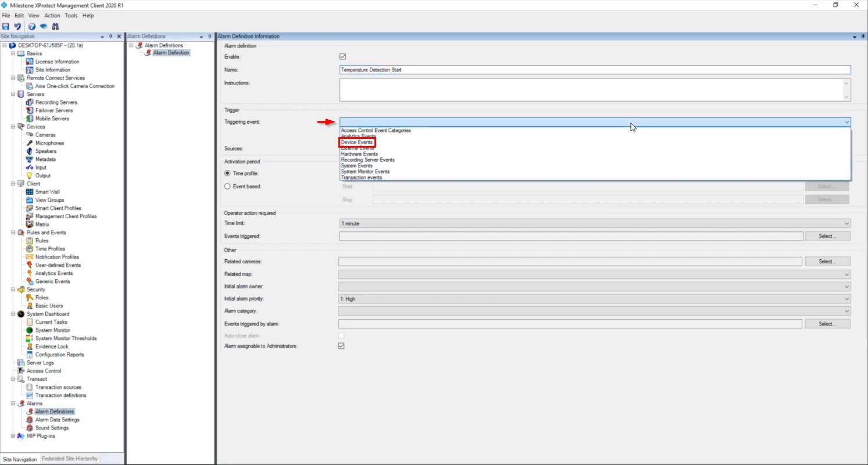Click the alarm Name input field
The image size is (868, 465).
594,70
